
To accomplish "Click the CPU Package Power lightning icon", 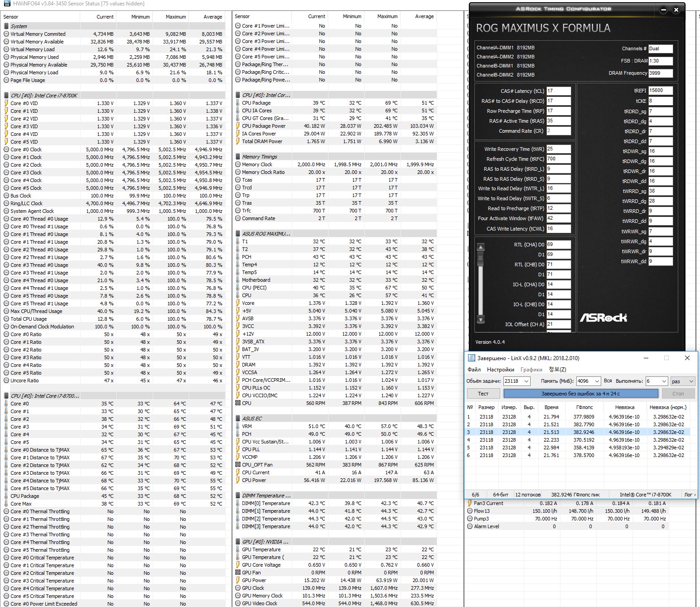I will [x=238, y=126].
